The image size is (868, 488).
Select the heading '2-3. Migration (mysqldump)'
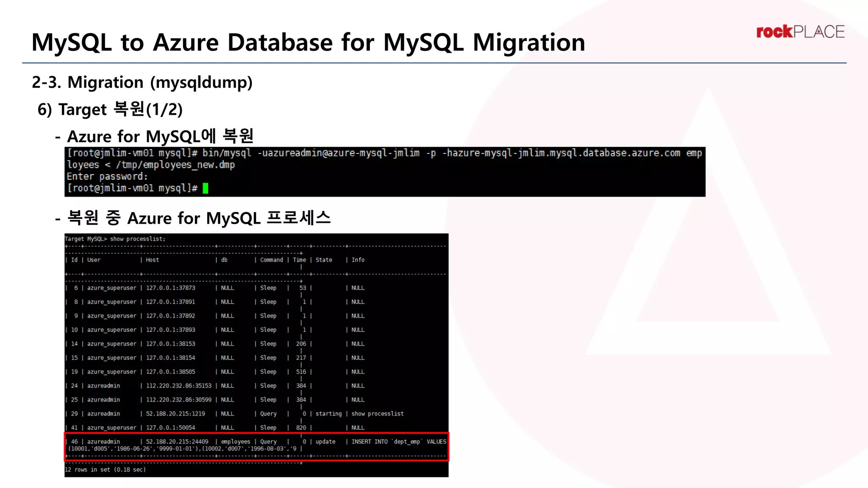pos(142,82)
